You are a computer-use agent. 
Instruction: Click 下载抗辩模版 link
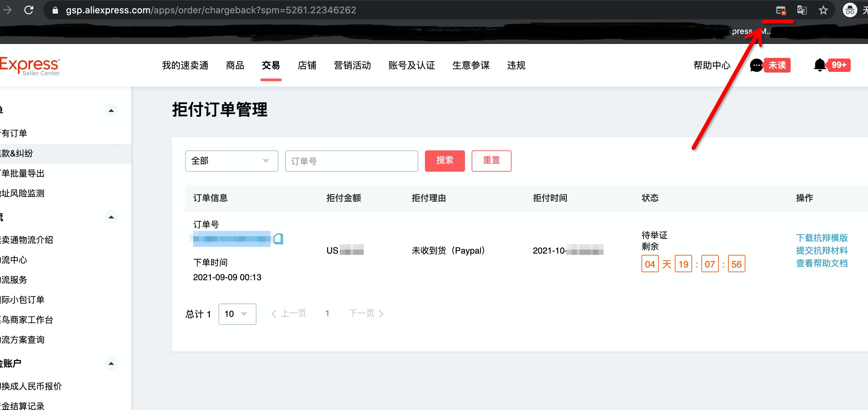click(x=821, y=238)
